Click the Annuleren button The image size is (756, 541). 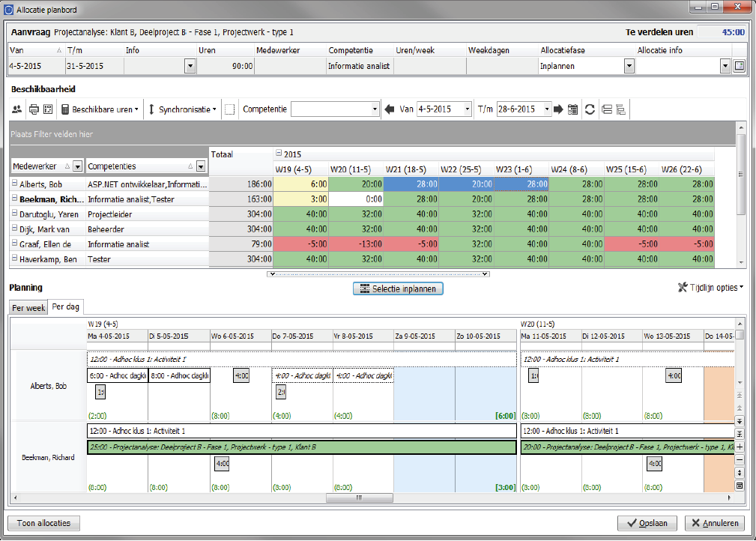click(x=715, y=523)
